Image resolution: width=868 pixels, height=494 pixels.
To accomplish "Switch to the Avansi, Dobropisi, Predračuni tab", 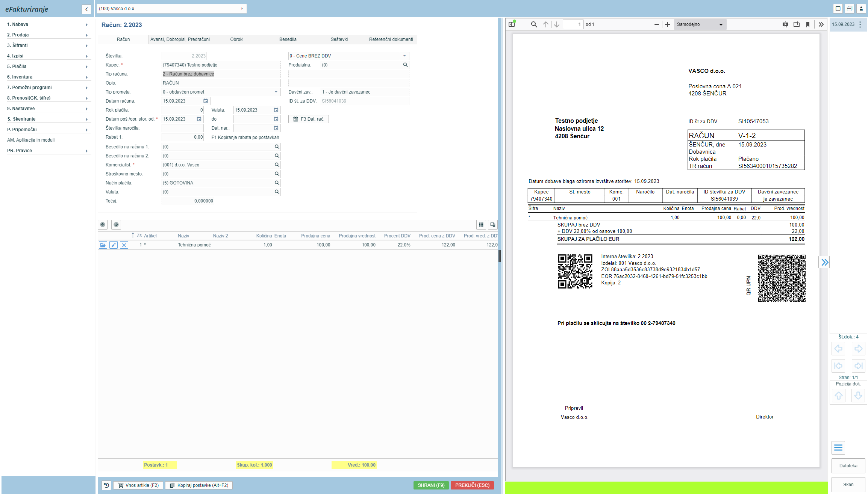I will coord(180,39).
